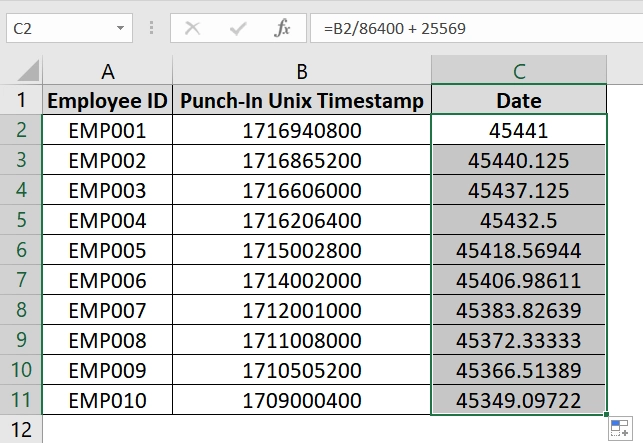The width and height of the screenshot is (643, 443).
Task: Select cell containing EMP008
Action: pos(107,340)
